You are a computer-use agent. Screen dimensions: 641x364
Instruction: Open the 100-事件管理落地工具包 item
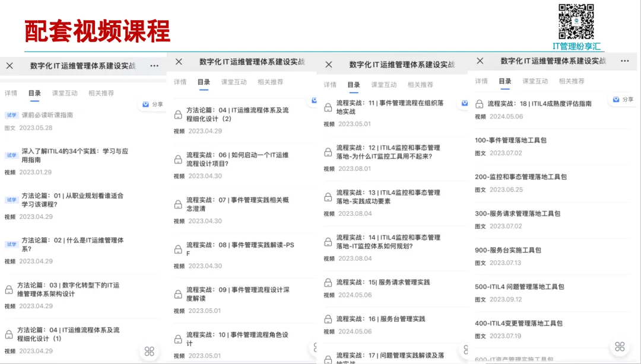click(x=510, y=141)
